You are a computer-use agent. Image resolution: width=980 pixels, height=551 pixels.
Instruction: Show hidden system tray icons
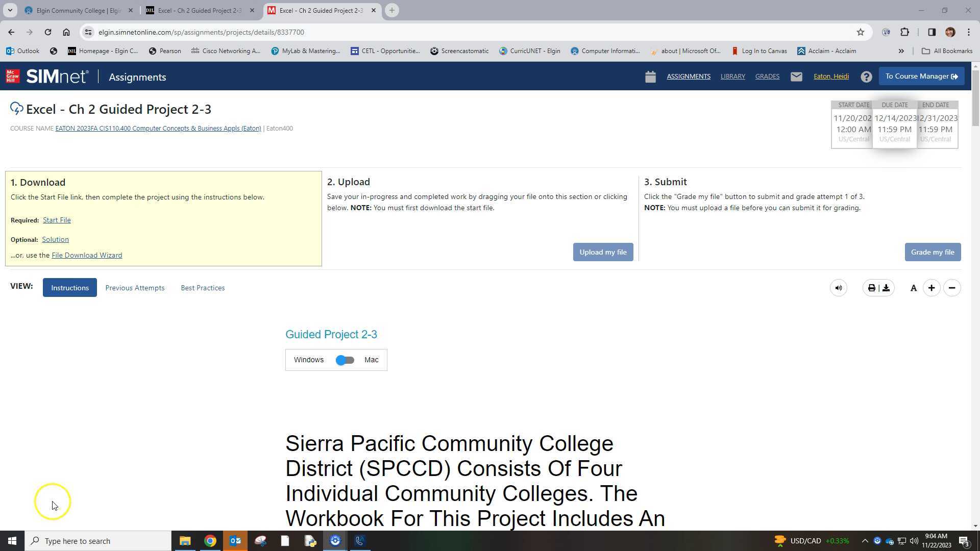[865, 541]
